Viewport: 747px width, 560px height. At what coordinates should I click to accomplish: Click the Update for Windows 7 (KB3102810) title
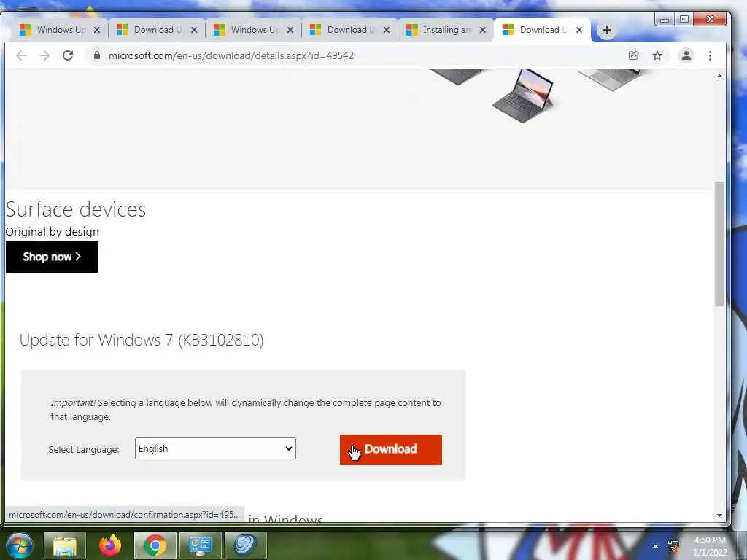coord(142,340)
